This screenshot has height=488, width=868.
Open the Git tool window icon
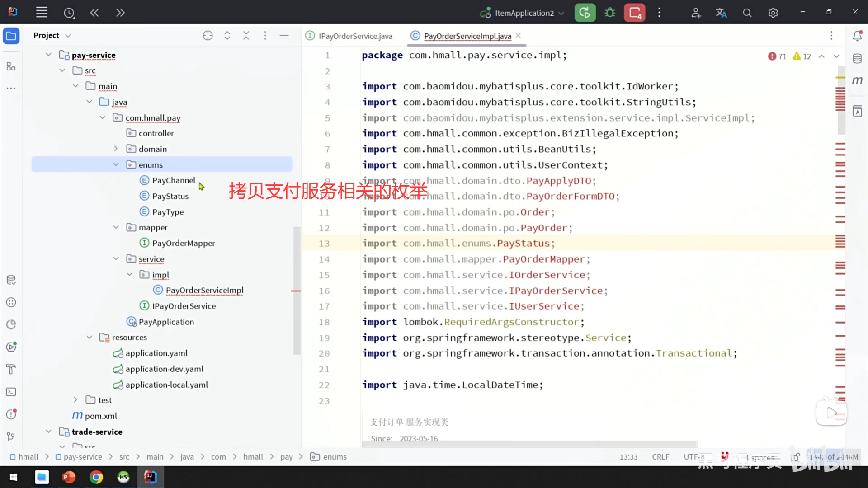pyautogui.click(x=11, y=436)
